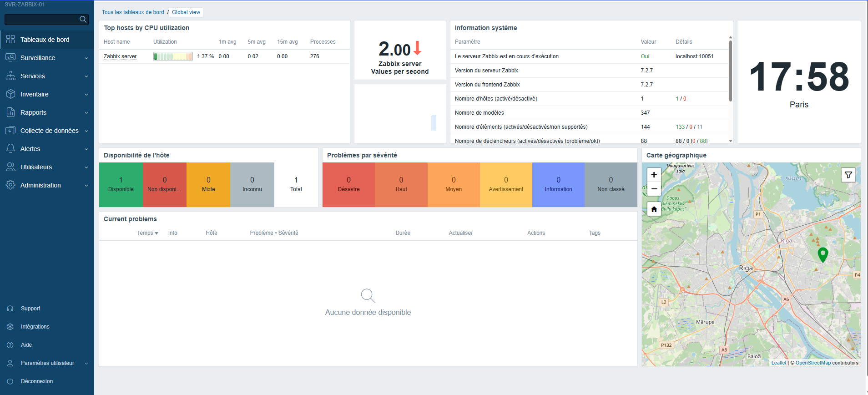Viewport: 868px width, 395px height.
Task: Click the search magnifier icon in sidebar
Action: click(83, 19)
